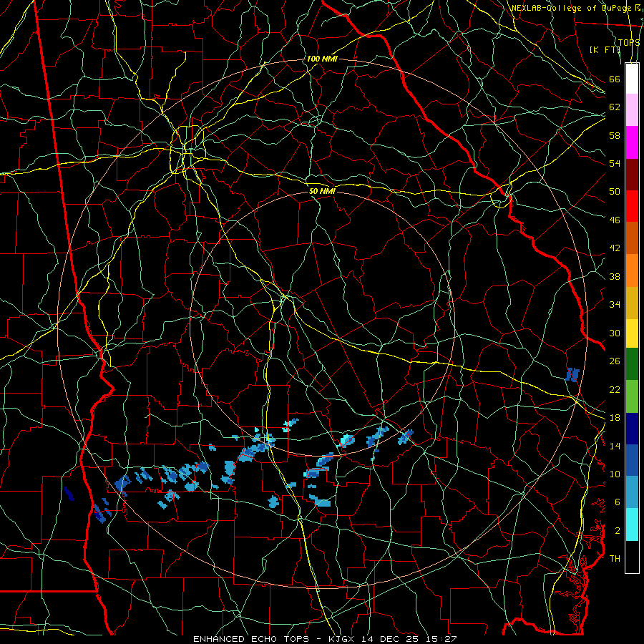Click the light pink legend swatch
This screenshot has width=644, height=644.
[632, 110]
